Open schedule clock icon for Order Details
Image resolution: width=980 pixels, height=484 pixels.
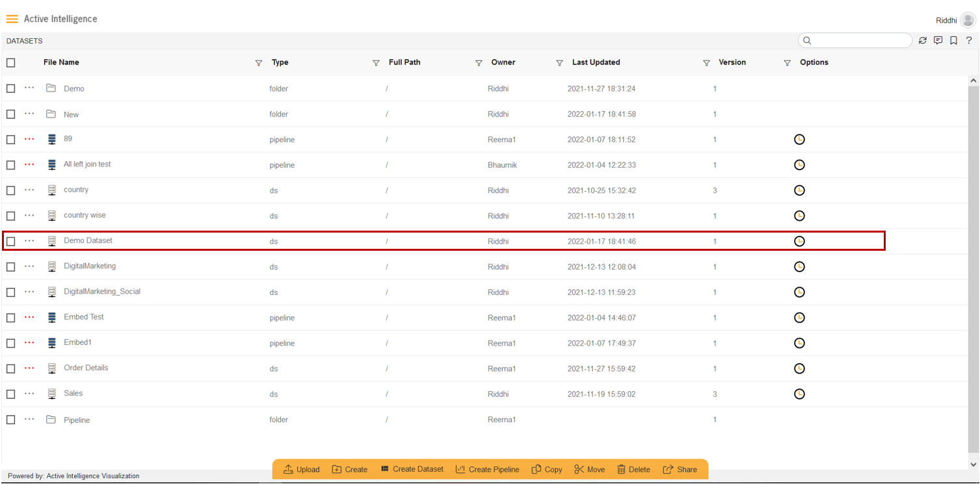[800, 368]
